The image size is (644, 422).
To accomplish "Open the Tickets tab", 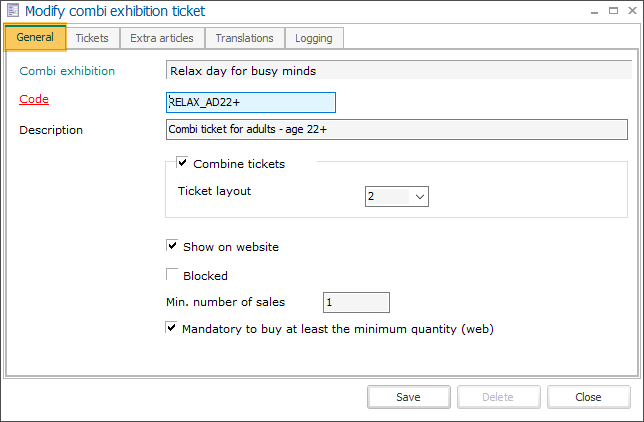I will 93,38.
